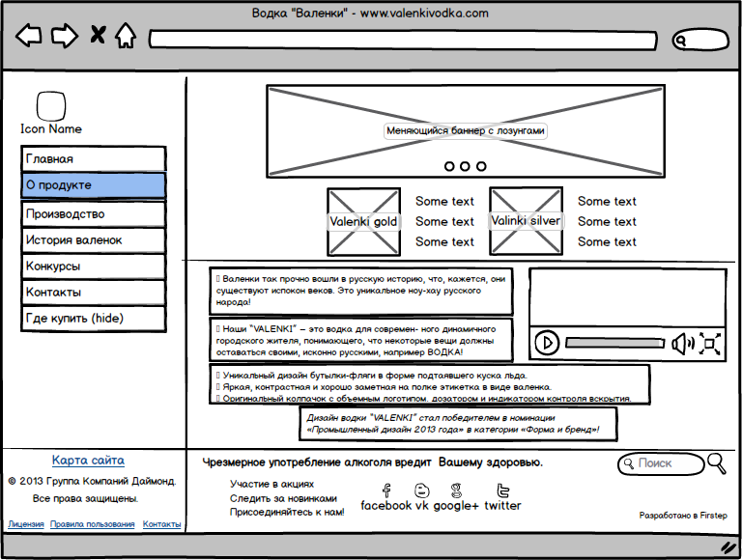
Task: Click the alcohol health warning text
Action: (372, 462)
